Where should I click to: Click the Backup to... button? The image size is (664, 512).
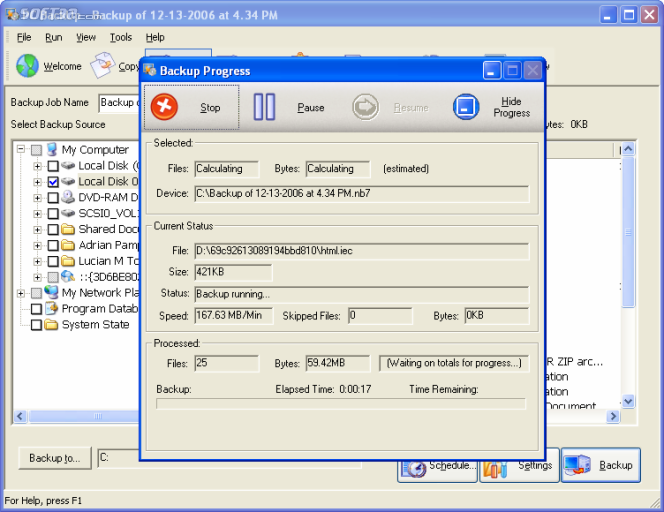click(x=55, y=458)
